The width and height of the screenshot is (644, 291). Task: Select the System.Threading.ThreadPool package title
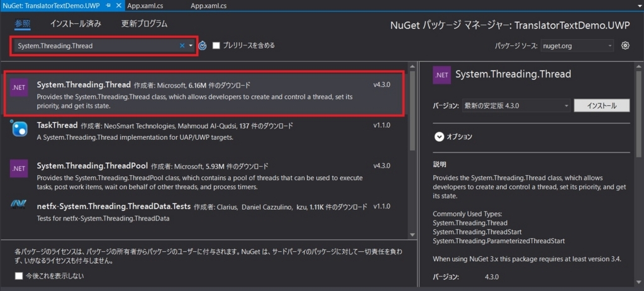92,166
